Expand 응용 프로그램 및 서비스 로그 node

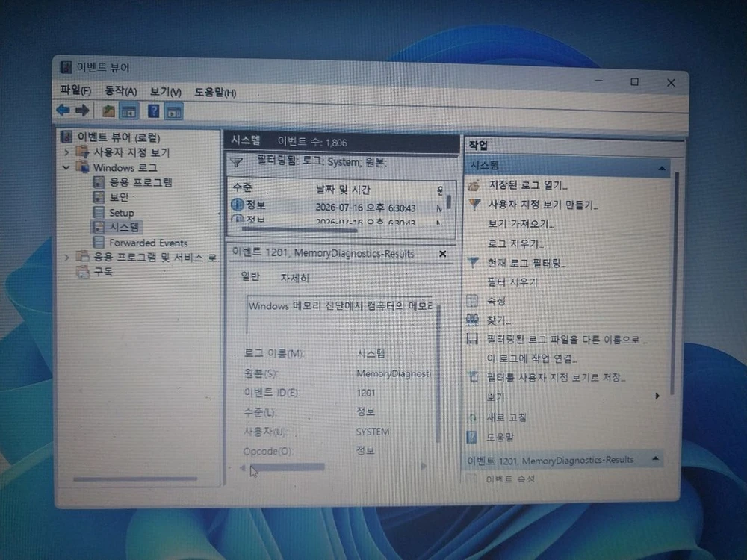pos(66,257)
